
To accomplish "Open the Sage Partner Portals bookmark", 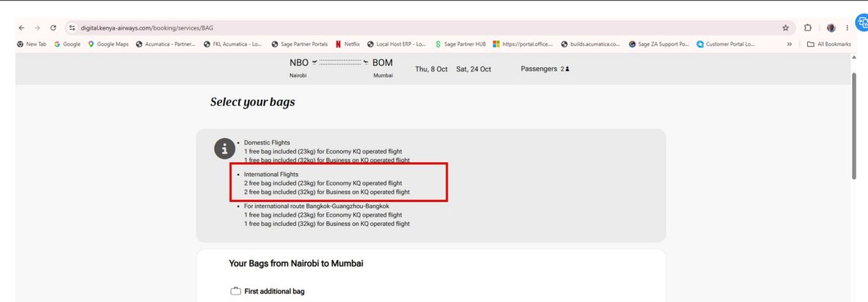I will click(299, 43).
